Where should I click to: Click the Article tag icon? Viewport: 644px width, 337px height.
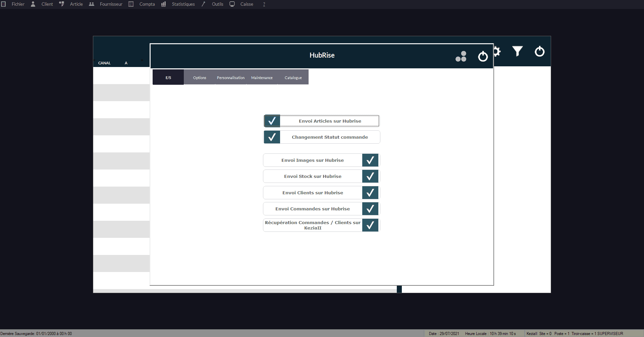coord(62,4)
